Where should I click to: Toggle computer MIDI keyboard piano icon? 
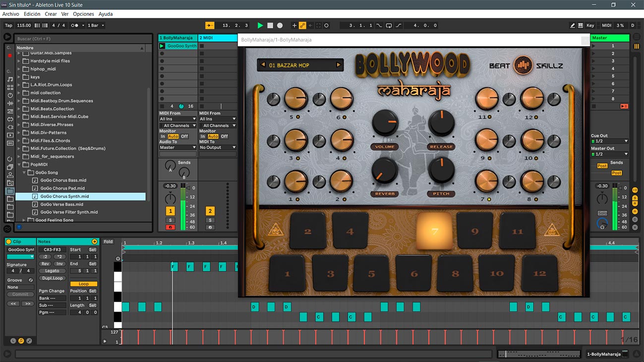(580, 25)
